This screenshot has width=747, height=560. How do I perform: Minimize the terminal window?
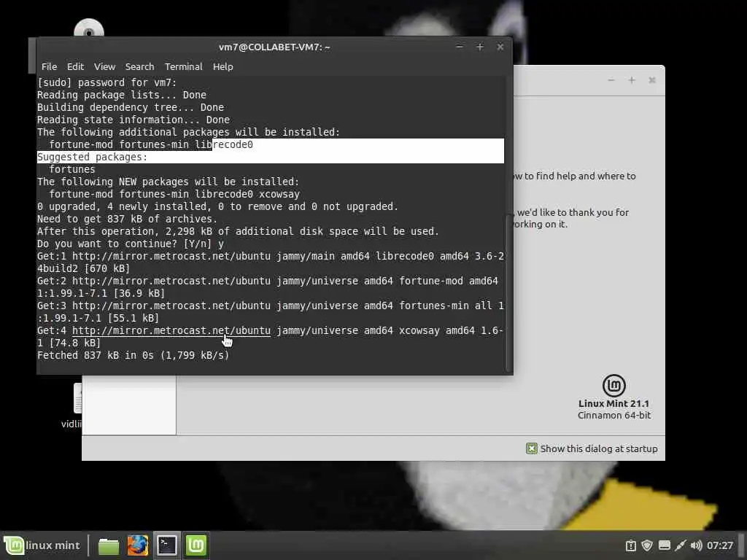460,47
